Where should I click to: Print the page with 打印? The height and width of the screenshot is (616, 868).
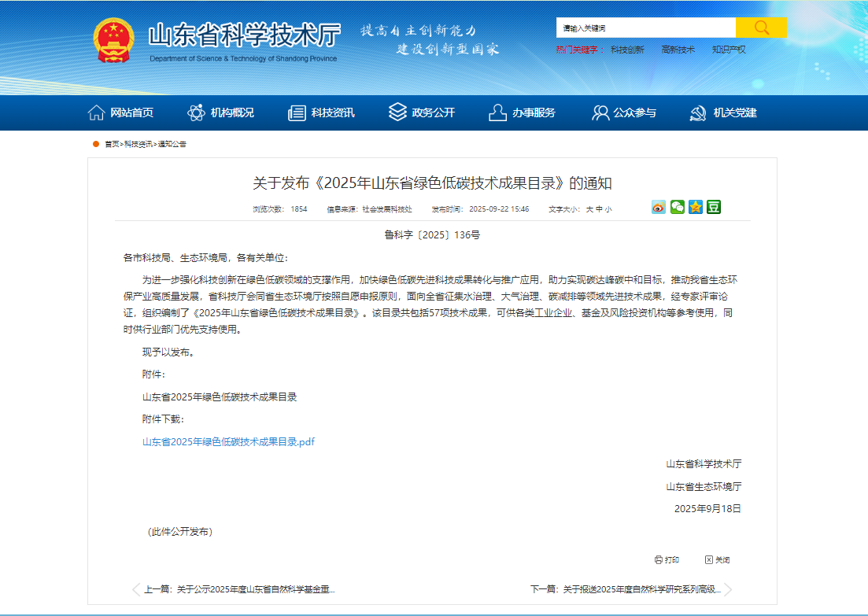[x=667, y=560]
